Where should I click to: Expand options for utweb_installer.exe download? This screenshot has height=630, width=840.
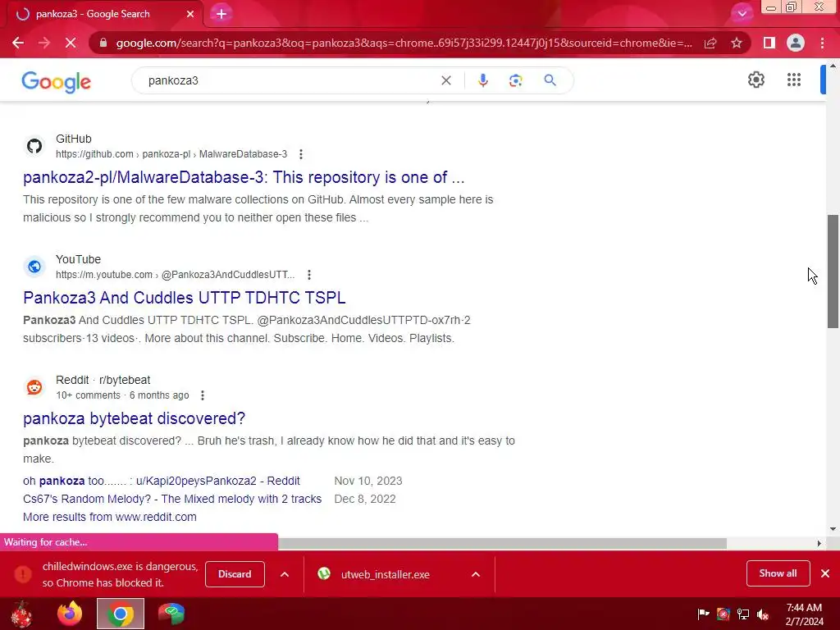pyautogui.click(x=475, y=574)
